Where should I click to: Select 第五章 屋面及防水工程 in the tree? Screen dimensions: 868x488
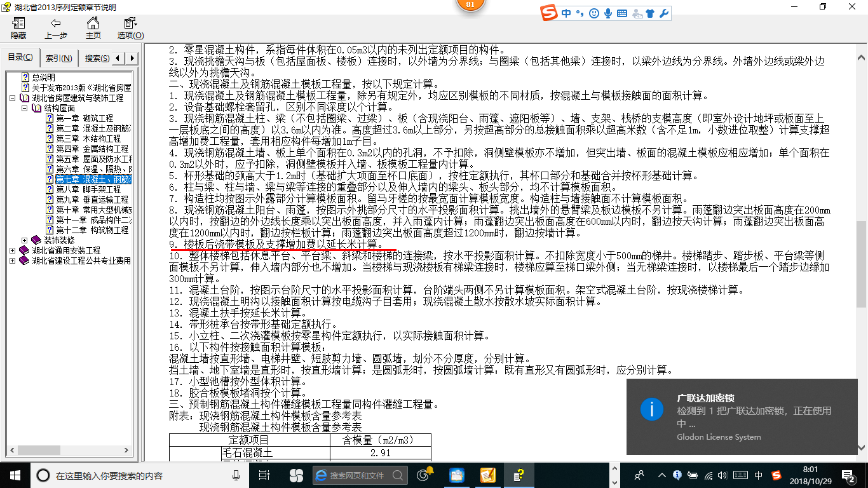(93, 159)
